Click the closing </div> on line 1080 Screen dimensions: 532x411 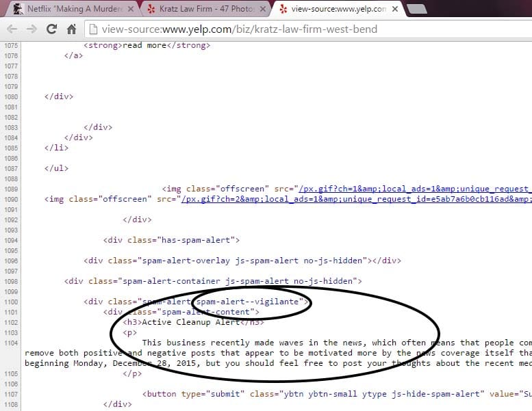point(59,96)
